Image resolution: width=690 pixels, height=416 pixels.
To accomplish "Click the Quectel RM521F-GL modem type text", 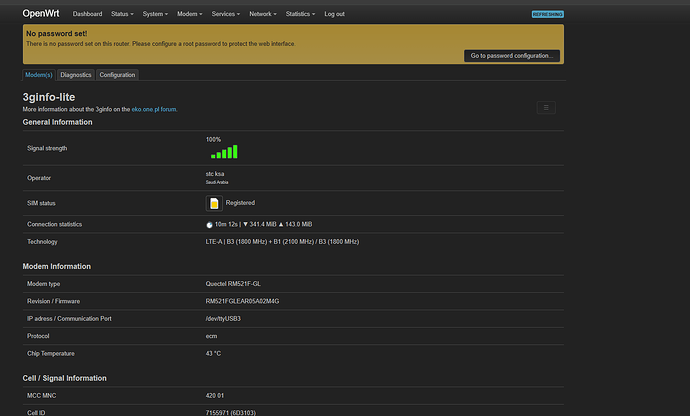I will pyautogui.click(x=233, y=285).
